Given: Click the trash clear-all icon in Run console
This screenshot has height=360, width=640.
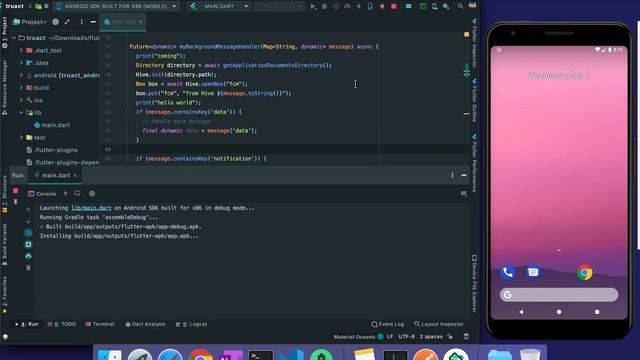Looking at the screenshot, I should 28,268.
